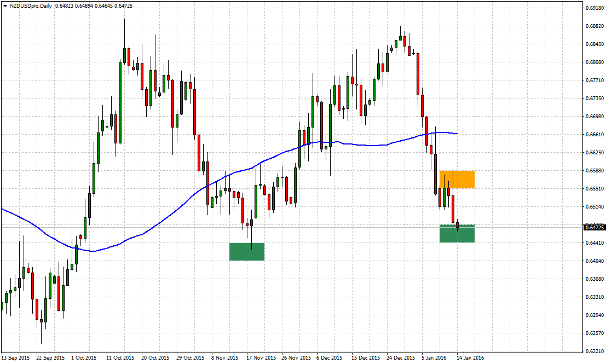Select the green rectangle near January 2016
Screen dimensions: 606x364
click(x=457, y=233)
